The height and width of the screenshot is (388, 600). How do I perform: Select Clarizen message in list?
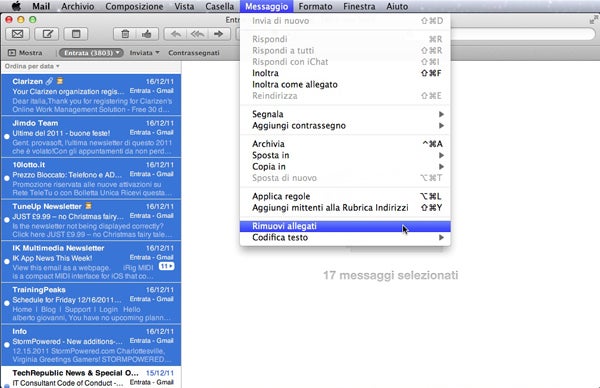91,95
